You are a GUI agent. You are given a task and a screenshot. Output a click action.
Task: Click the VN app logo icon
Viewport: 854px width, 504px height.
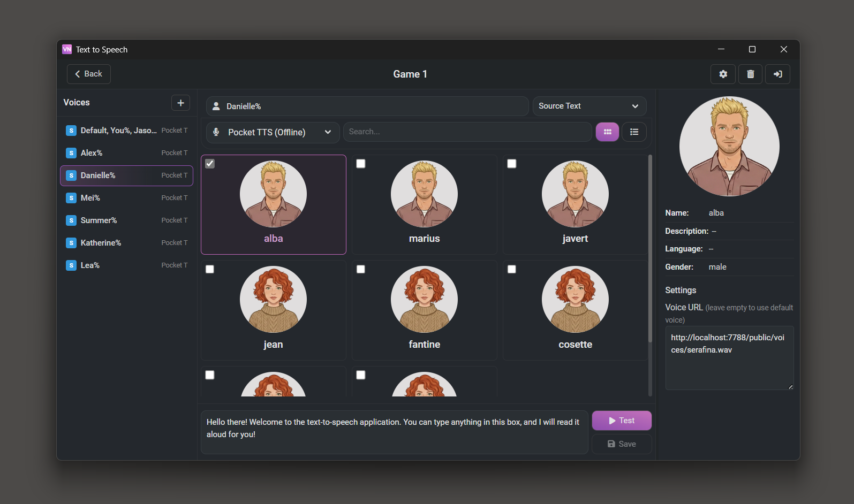(67, 49)
